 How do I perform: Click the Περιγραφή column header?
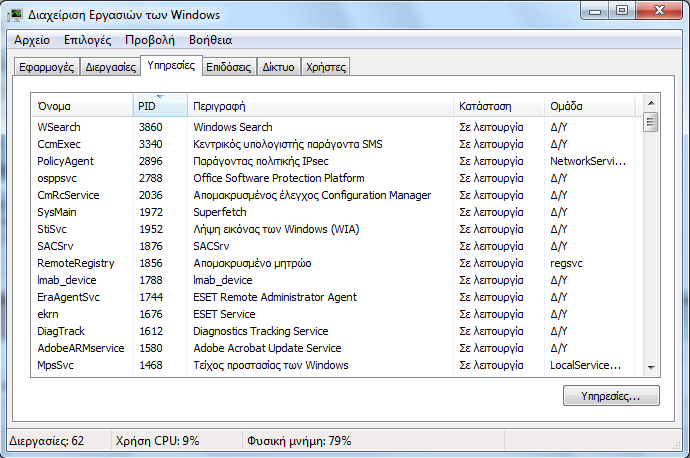320,106
